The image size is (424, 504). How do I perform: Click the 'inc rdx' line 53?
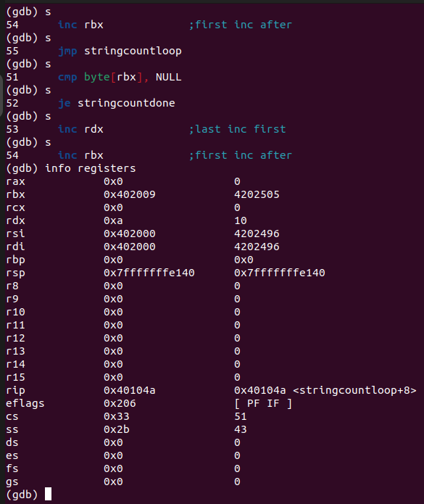pyautogui.click(x=80, y=129)
